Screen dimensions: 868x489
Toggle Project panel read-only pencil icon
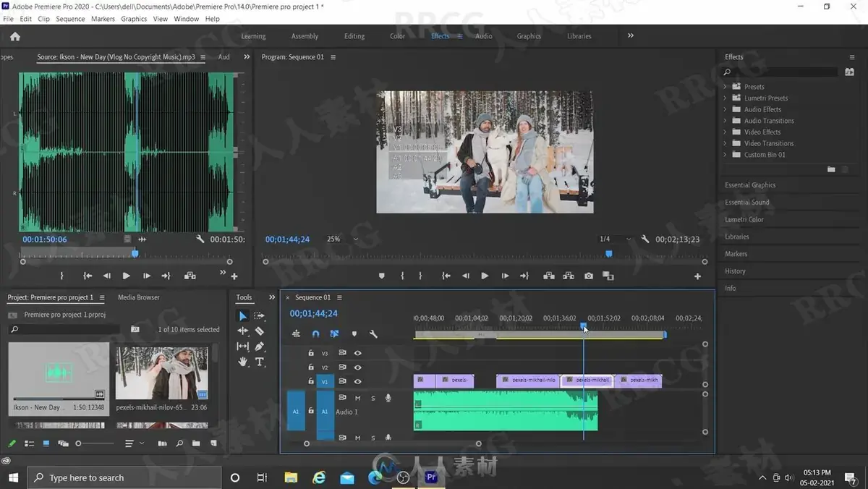[x=12, y=443]
